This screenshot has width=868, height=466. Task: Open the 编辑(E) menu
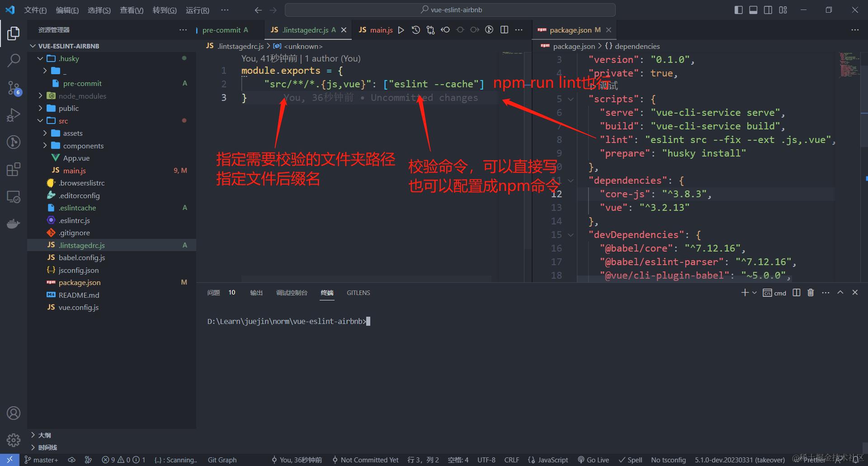pos(67,10)
